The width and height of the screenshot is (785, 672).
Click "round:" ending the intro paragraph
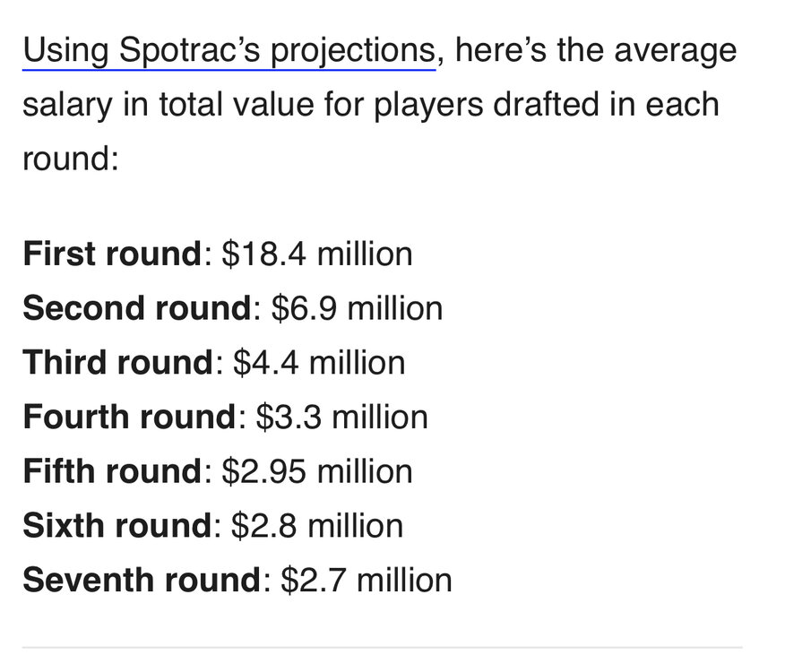[71, 159]
